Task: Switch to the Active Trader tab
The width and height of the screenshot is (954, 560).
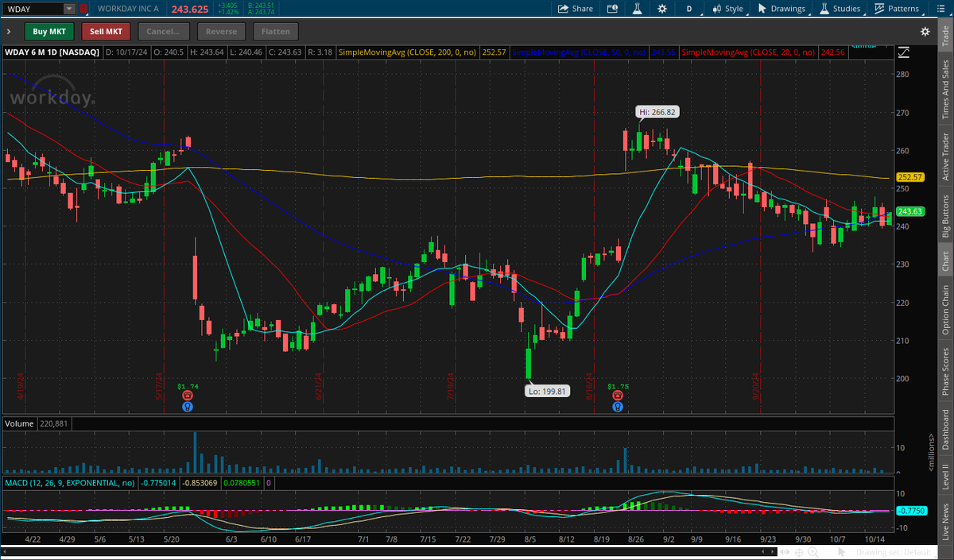Action: click(x=945, y=157)
